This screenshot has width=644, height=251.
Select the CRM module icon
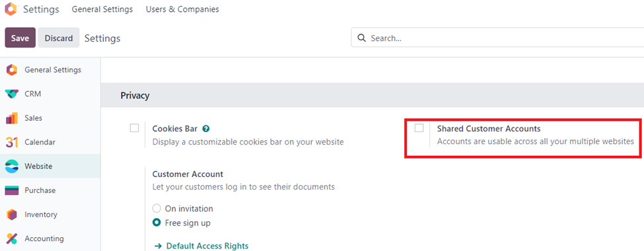tap(11, 94)
